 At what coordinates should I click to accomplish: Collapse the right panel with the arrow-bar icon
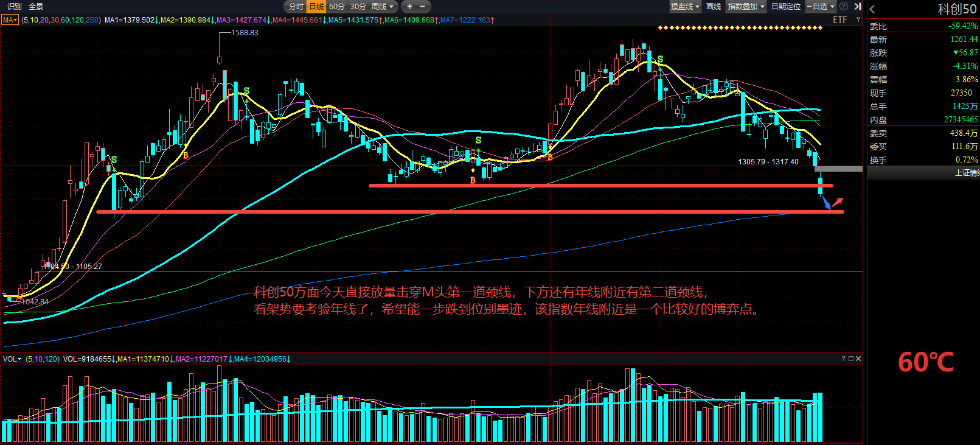[857, 6]
